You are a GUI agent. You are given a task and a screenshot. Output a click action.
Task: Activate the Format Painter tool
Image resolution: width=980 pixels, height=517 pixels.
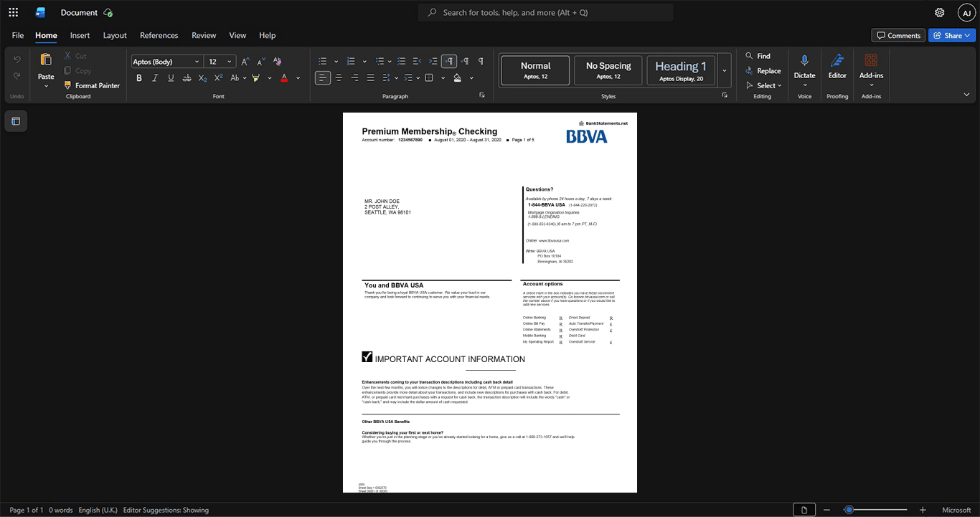(x=92, y=85)
